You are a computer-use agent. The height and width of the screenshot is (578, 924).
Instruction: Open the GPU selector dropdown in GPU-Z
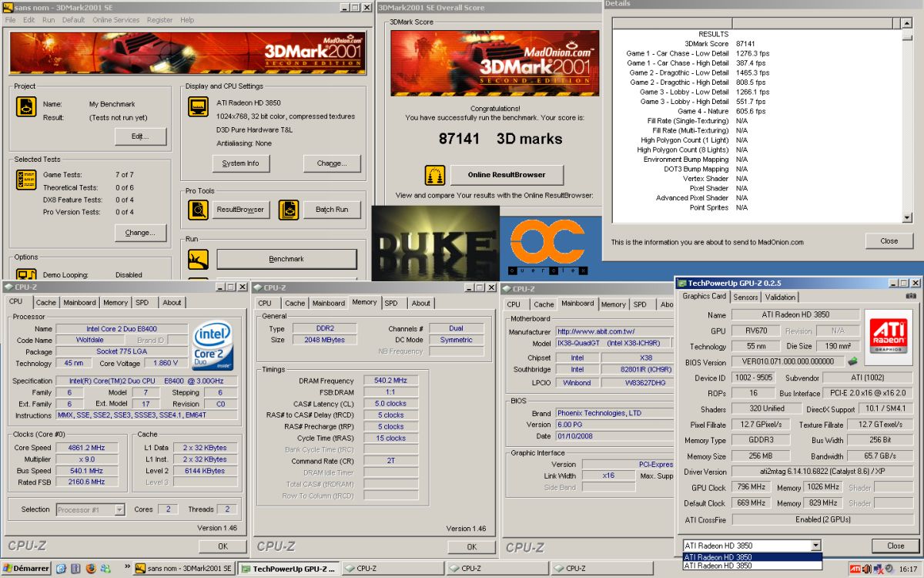coord(815,546)
